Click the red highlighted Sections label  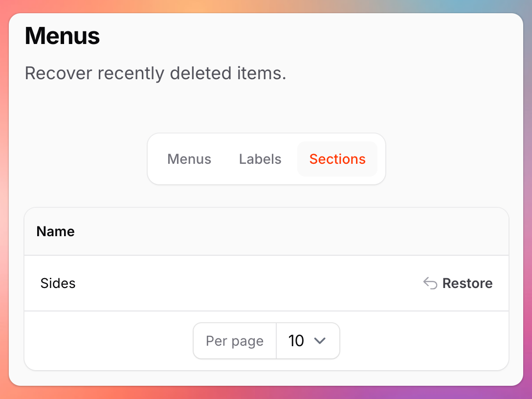click(337, 159)
